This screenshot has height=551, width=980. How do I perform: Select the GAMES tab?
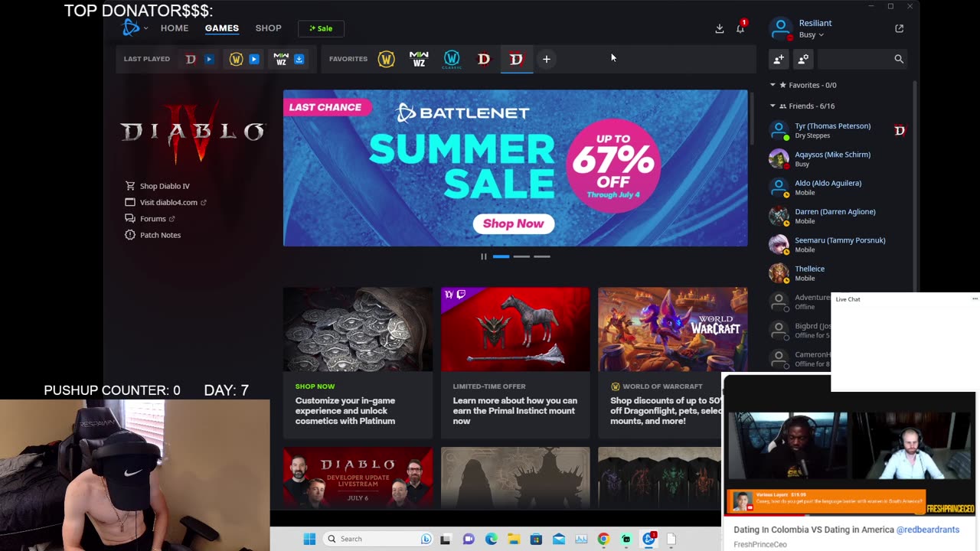click(x=222, y=28)
